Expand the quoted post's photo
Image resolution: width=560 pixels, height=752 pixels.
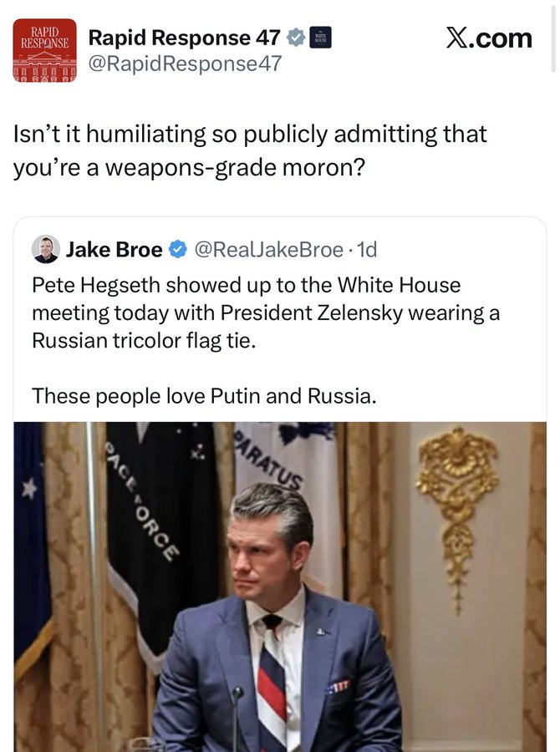click(x=280, y=585)
